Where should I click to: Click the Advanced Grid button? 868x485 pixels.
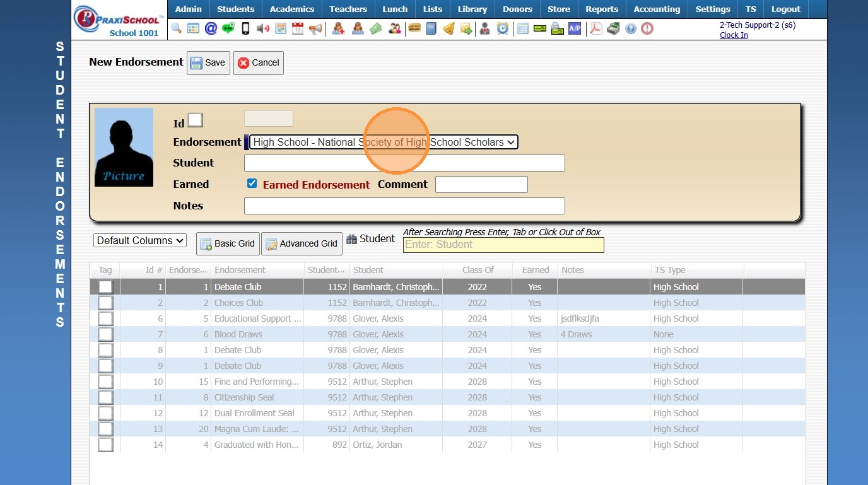302,243
